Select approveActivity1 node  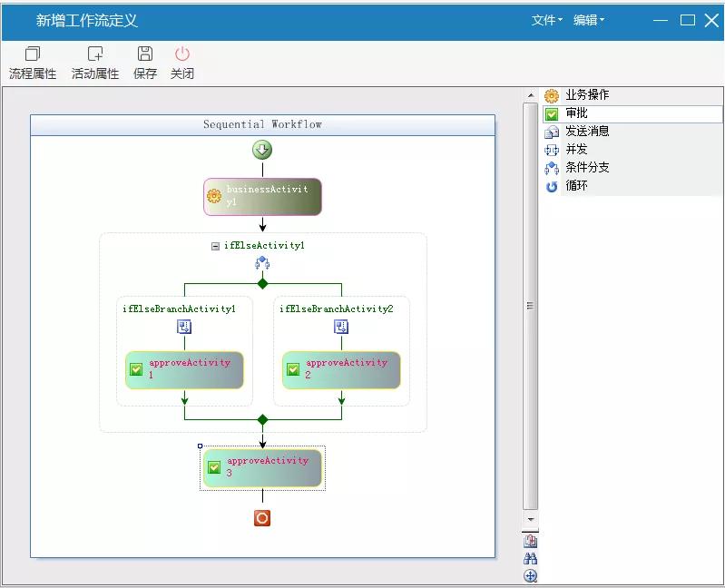(x=184, y=370)
